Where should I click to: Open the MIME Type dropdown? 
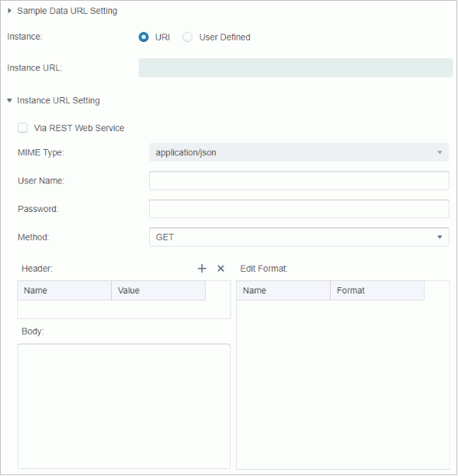click(299, 152)
